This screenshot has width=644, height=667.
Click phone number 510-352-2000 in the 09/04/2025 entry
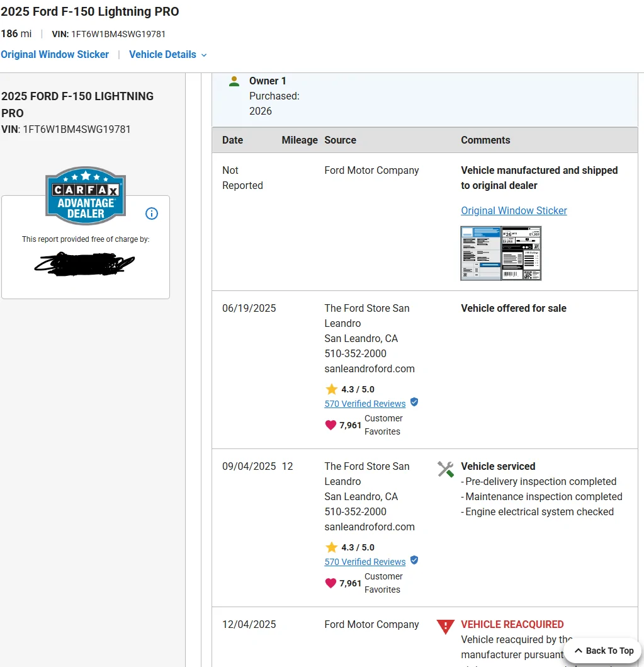click(356, 511)
